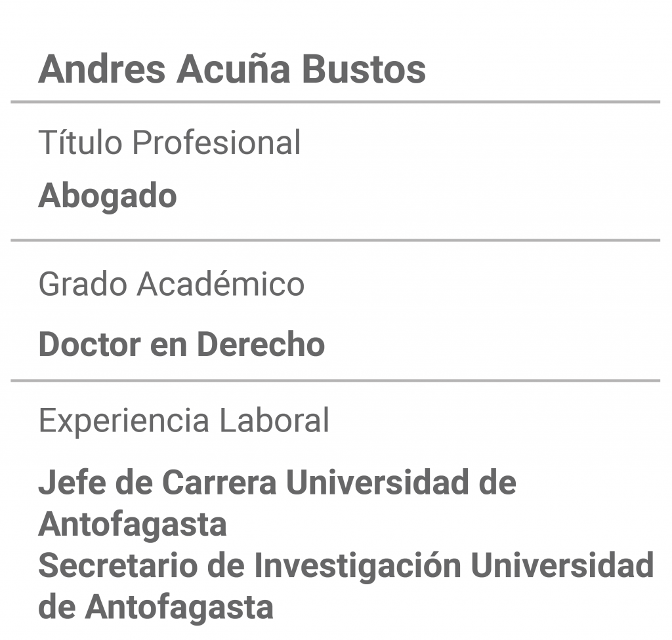The image size is (672, 640).
Task: Click the final line de Antofagasta
Action: (156, 607)
